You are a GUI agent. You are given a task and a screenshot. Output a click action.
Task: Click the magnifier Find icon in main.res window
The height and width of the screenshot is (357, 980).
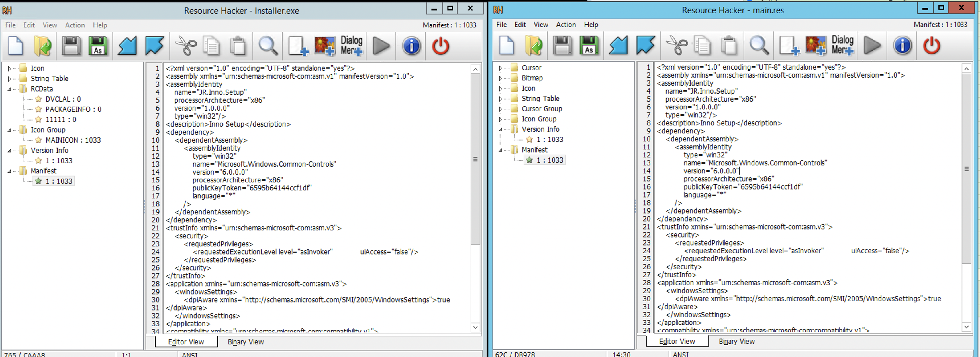[x=759, y=45]
